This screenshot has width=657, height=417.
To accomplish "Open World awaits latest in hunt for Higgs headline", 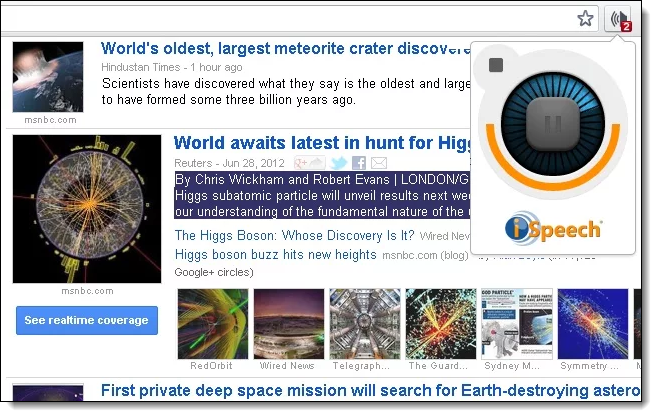I will pyautogui.click(x=322, y=143).
